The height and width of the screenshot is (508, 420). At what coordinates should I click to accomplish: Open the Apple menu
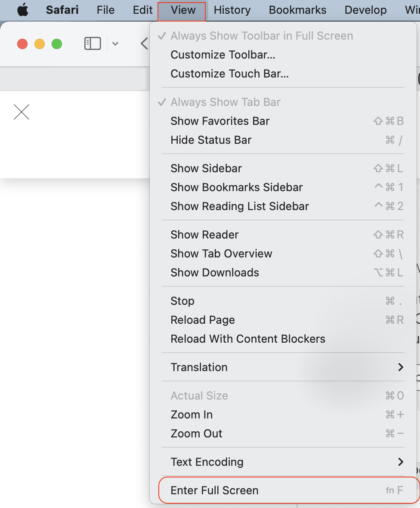point(23,10)
